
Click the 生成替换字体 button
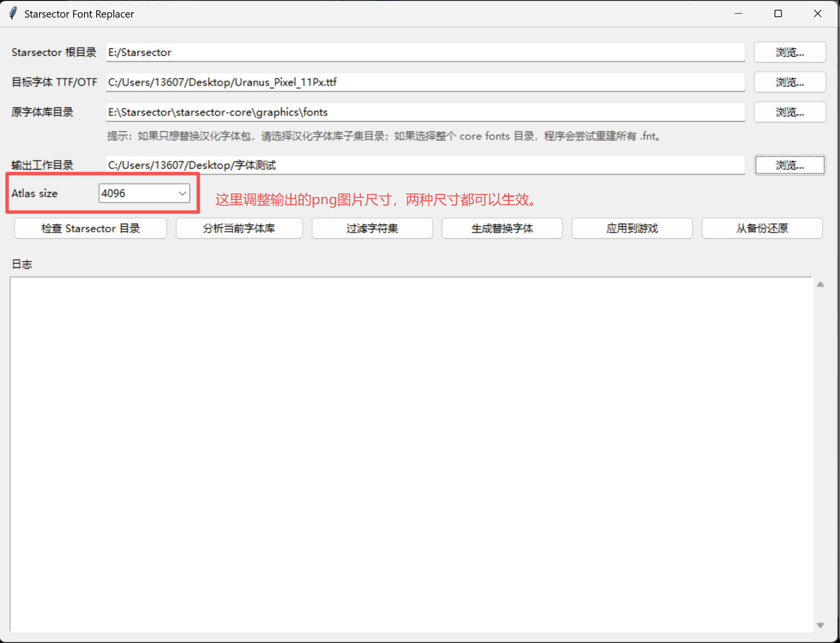tap(502, 228)
